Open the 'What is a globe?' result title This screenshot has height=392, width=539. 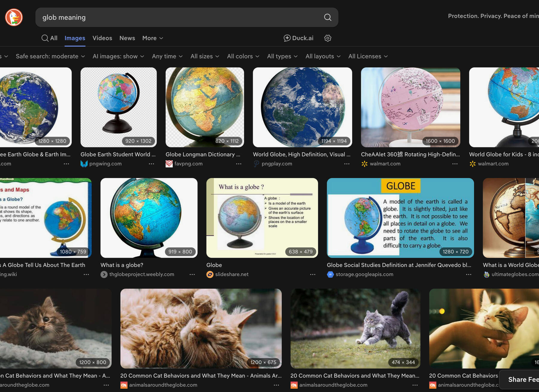122,265
